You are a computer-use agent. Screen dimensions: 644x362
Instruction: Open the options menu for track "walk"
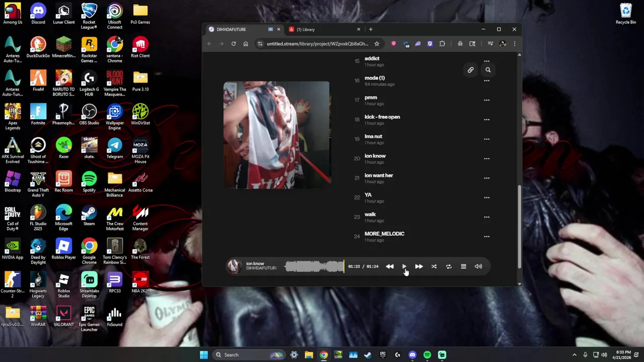(487, 217)
